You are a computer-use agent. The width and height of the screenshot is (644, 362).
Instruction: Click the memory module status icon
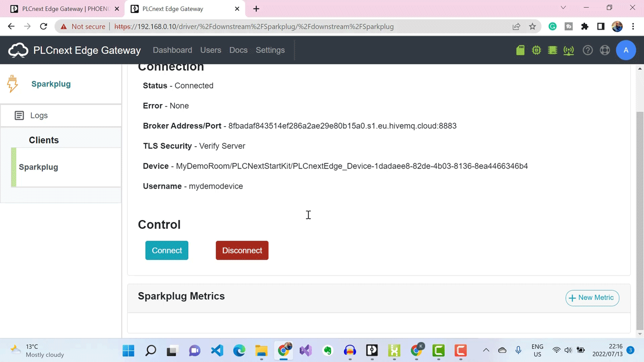[x=552, y=50]
